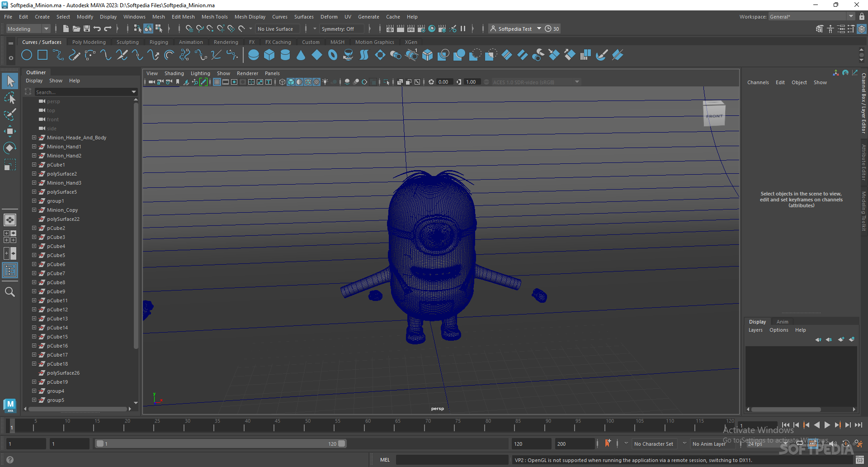The width and height of the screenshot is (868, 467).
Task: Save scene icon in status line
Action: 87,29
